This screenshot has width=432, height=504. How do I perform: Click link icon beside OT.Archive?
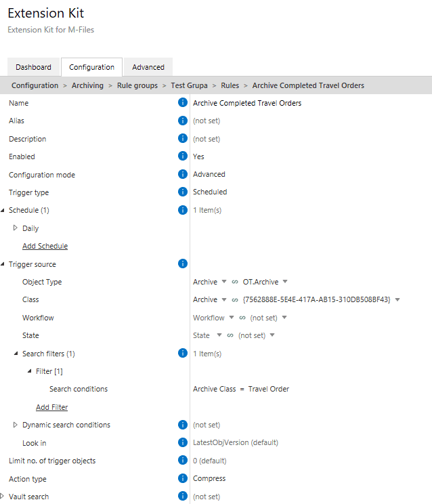(235, 282)
